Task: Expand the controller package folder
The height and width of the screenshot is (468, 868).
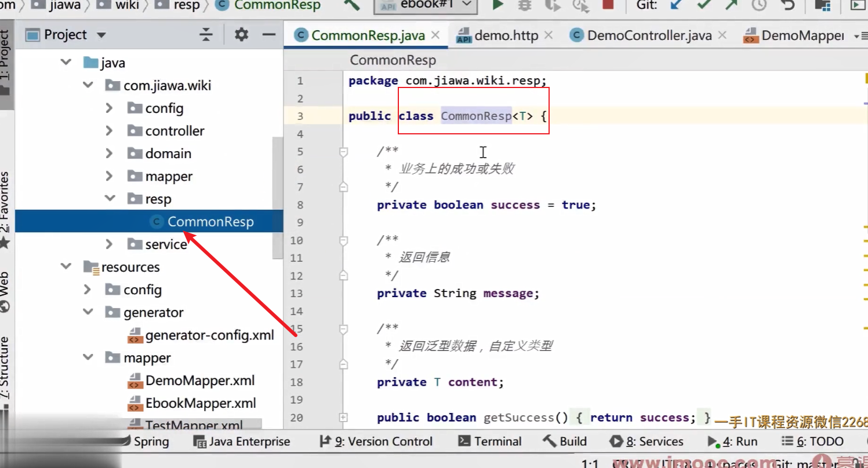Action: pos(109,131)
